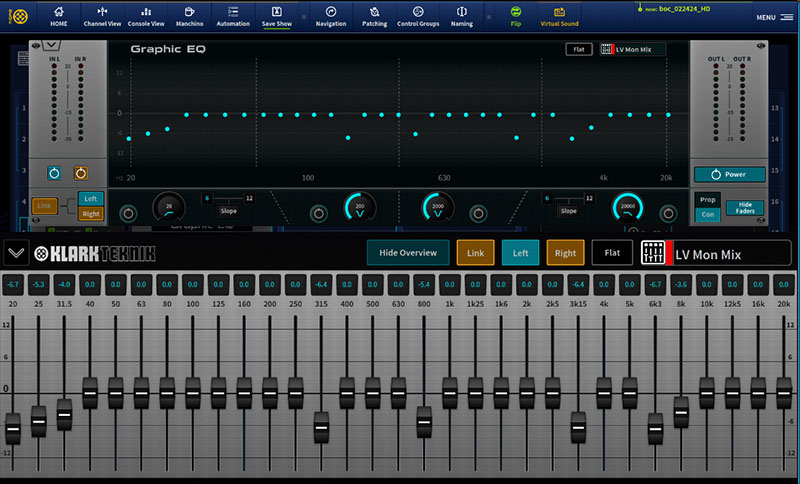Click the 315 Hz fader handle
This screenshot has height=484, width=800.
[x=321, y=427]
